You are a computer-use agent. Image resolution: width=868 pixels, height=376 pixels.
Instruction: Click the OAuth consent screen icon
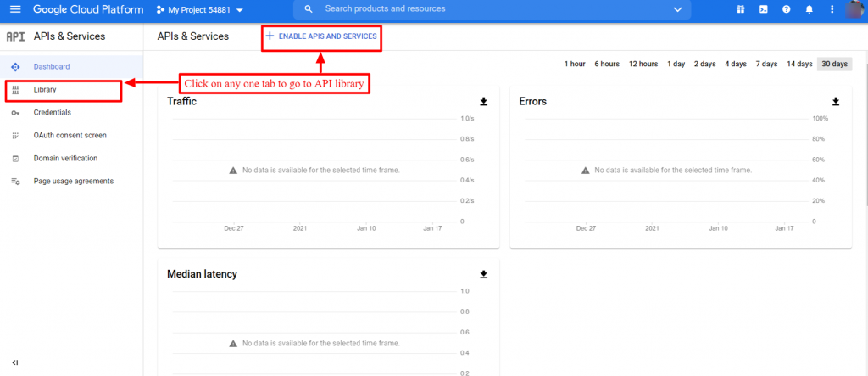(15, 136)
